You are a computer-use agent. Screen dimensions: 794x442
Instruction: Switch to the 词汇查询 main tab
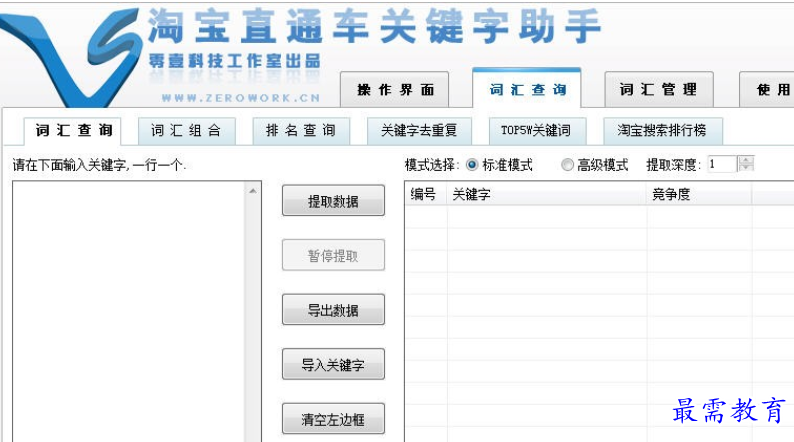click(527, 89)
